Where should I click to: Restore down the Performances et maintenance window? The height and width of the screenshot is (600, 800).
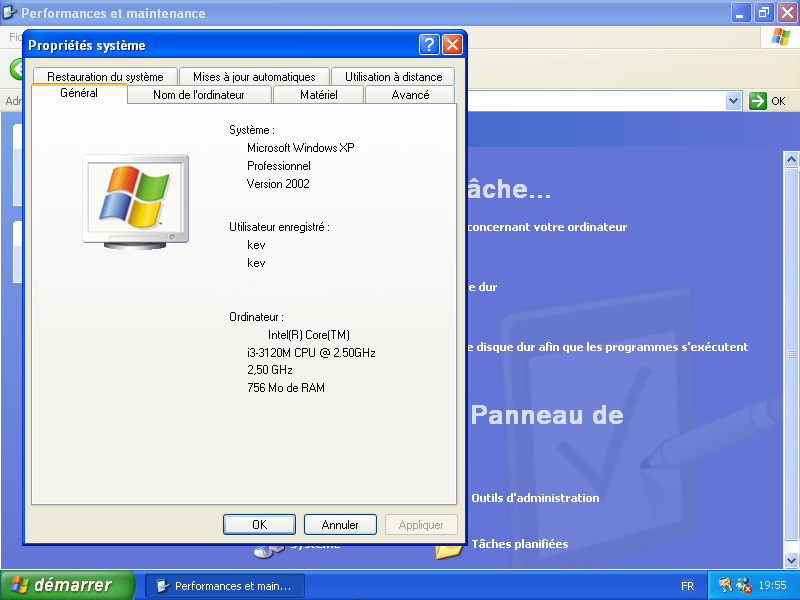point(764,13)
